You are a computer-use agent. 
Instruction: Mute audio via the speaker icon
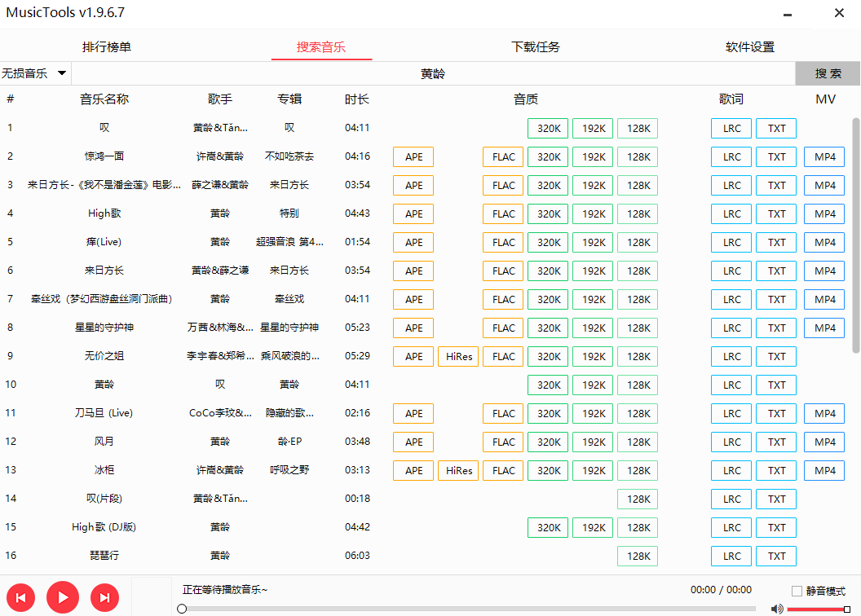pyautogui.click(x=776, y=608)
